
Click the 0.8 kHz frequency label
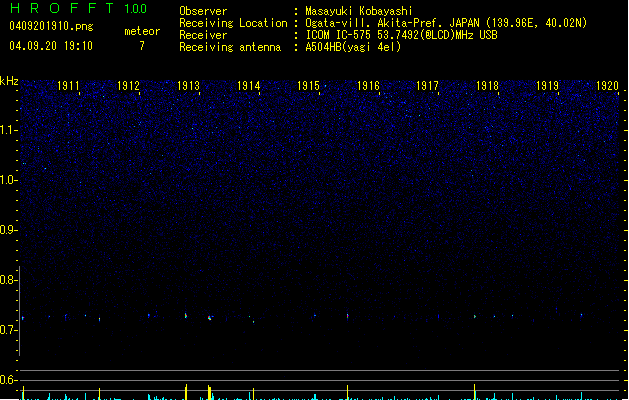(8, 280)
